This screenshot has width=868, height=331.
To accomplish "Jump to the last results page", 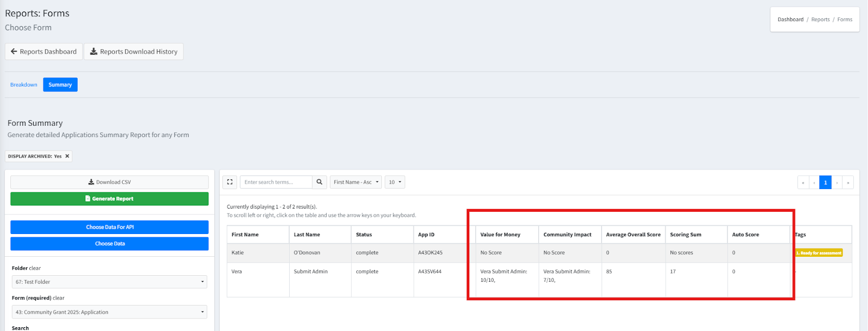I will pyautogui.click(x=848, y=183).
